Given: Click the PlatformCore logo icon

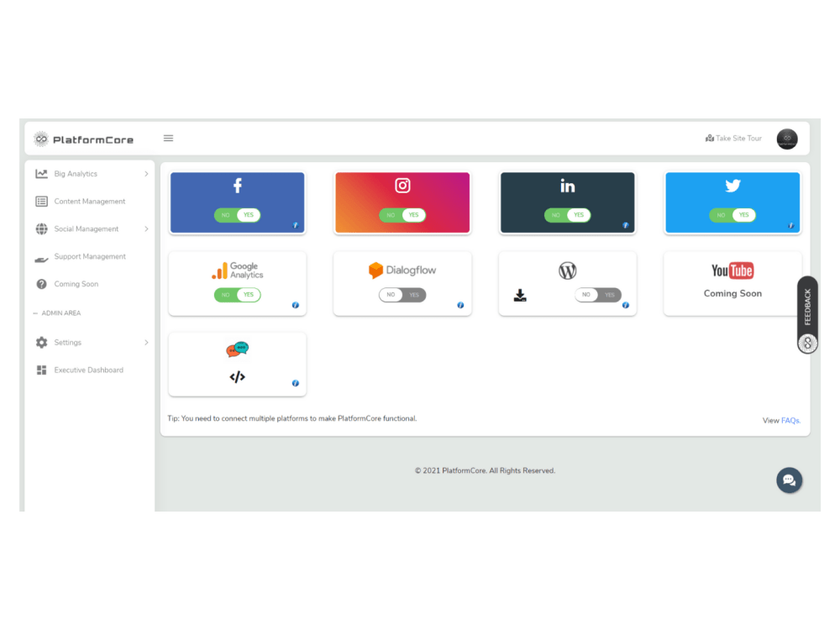Looking at the screenshot, I should point(40,139).
